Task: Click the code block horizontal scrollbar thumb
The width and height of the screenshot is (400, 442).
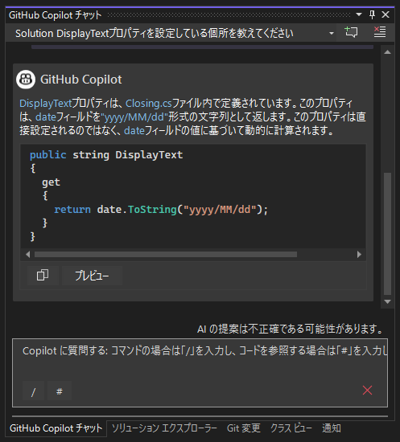Action: tap(166, 254)
